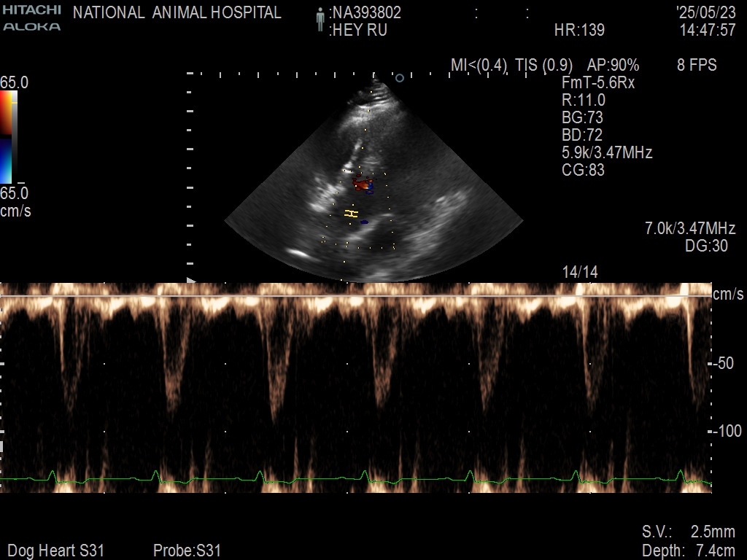
Task: Click the white Doppler baseline
Action: click(356, 296)
